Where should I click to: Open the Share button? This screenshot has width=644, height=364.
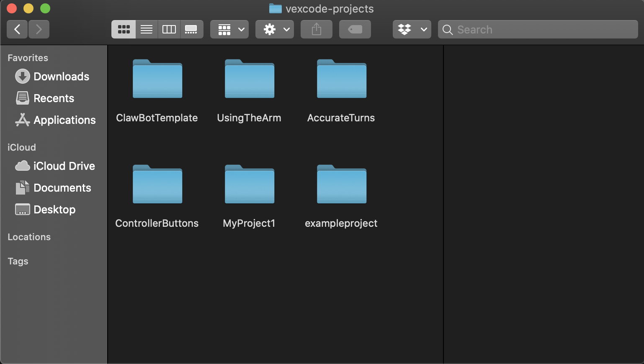tap(316, 29)
